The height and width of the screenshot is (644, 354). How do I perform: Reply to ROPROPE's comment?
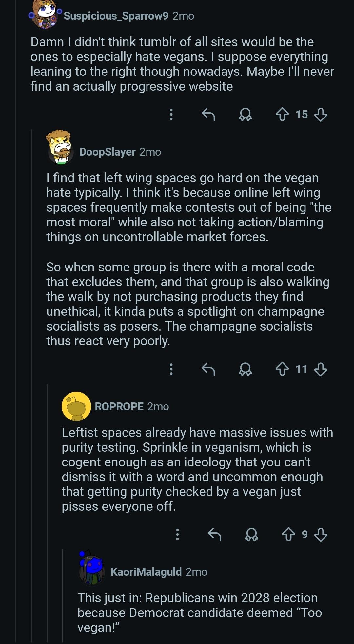[x=215, y=535]
